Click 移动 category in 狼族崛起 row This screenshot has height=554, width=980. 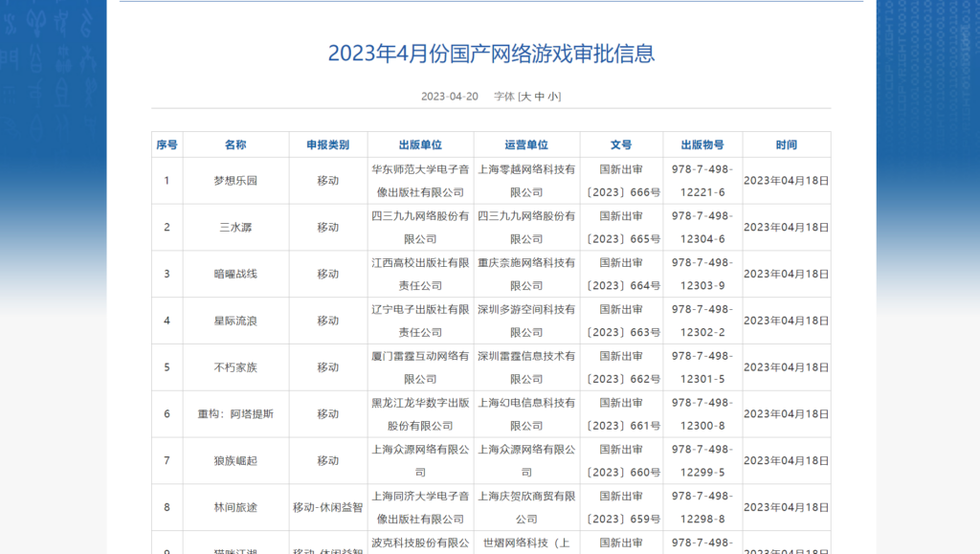(x=328, y=461)
